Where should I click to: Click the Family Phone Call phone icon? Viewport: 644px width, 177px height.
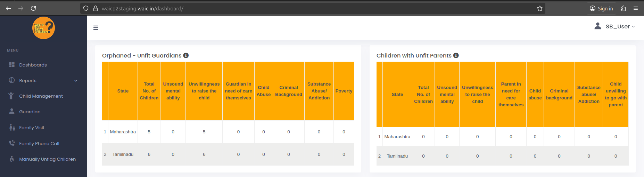tap(12, 143)
